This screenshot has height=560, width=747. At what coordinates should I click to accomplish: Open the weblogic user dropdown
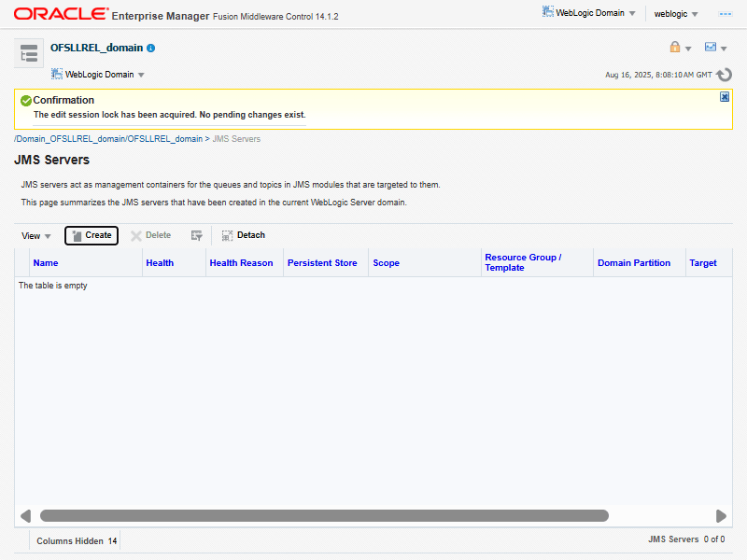[x=675, y=14]
